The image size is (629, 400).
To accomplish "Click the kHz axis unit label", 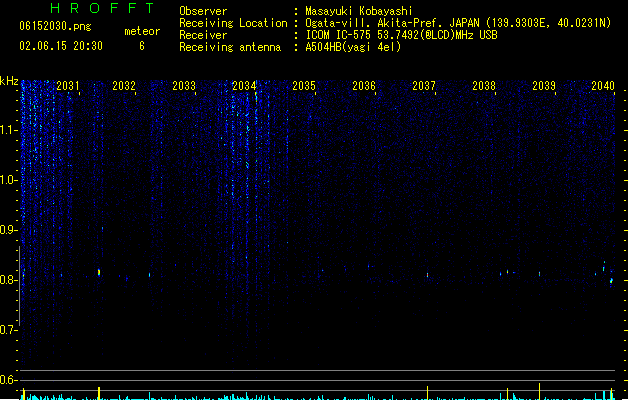I will pos(9,81).
